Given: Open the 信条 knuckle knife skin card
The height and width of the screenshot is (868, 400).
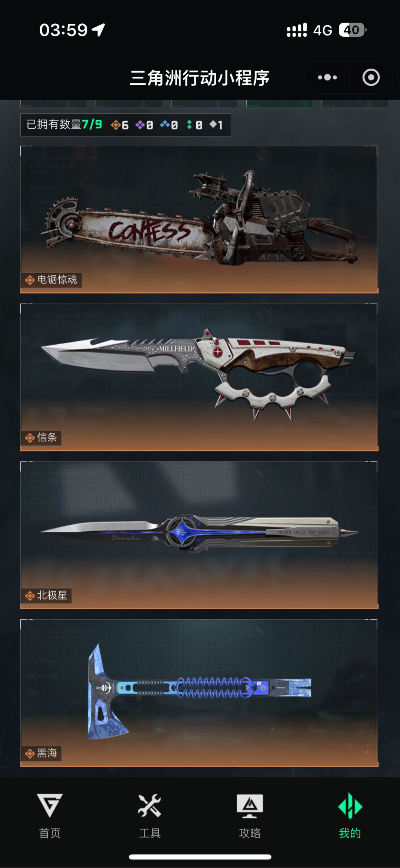Looking at the screenshot, I should pyautogui.click(x=199, y=377).
